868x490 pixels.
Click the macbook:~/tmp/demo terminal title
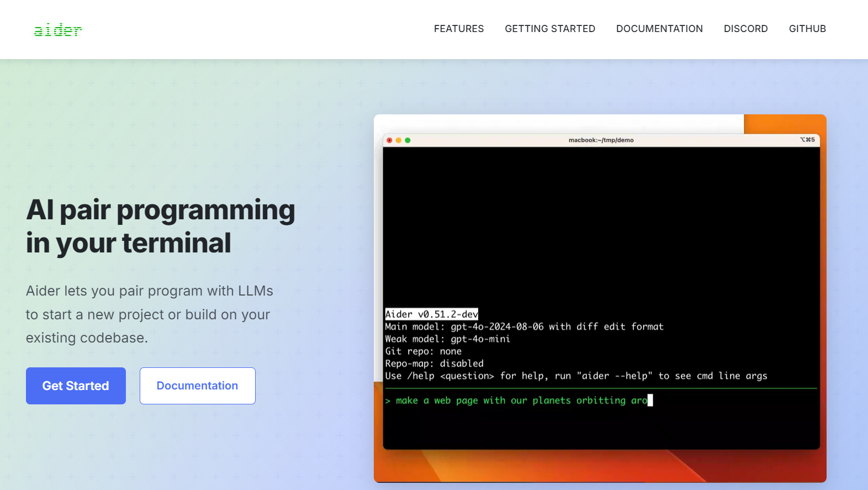tap(601, 140)
